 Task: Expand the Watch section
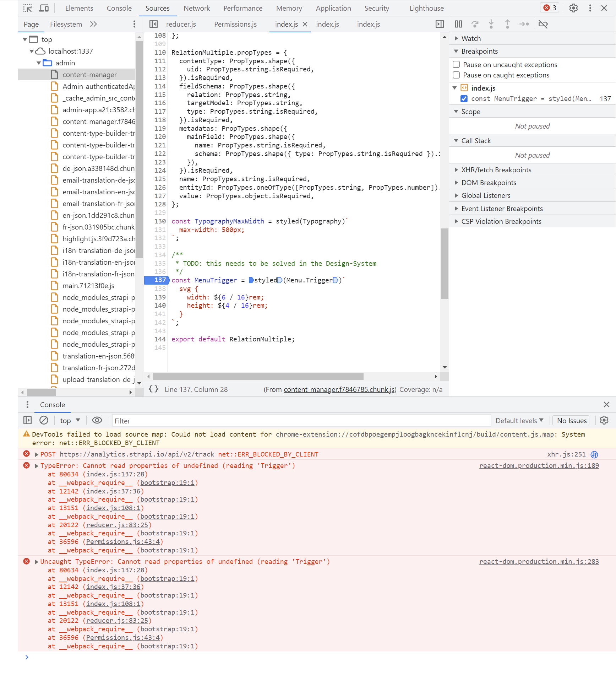pyautogui.click(x=457, y=38)
